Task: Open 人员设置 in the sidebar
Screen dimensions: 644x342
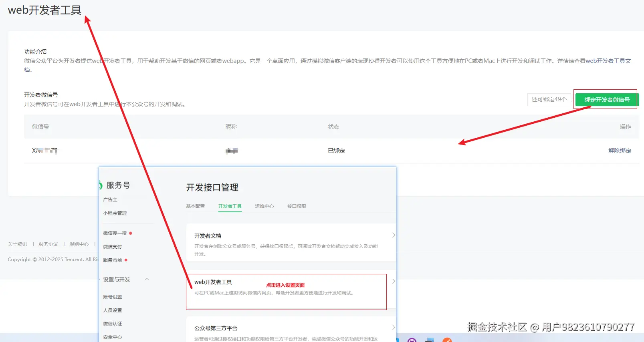Action: (x=113, y=310)
